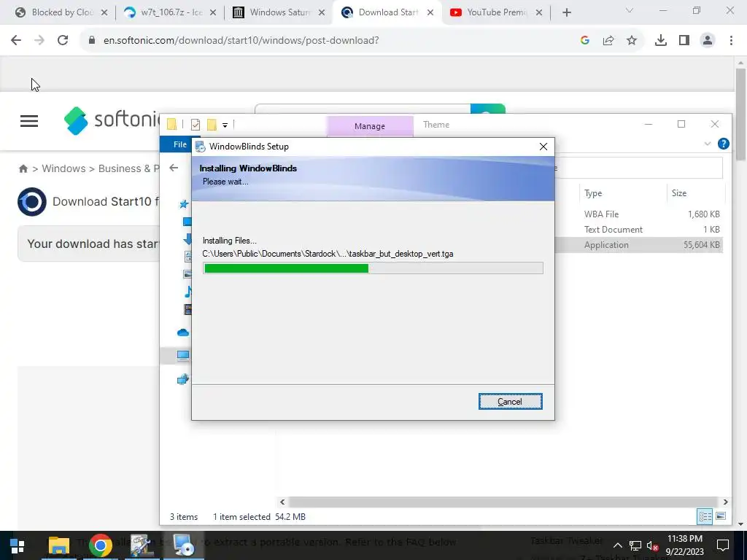
Task: Select This PC icon in Explorer sidebar
Action: tap(183, 355)
